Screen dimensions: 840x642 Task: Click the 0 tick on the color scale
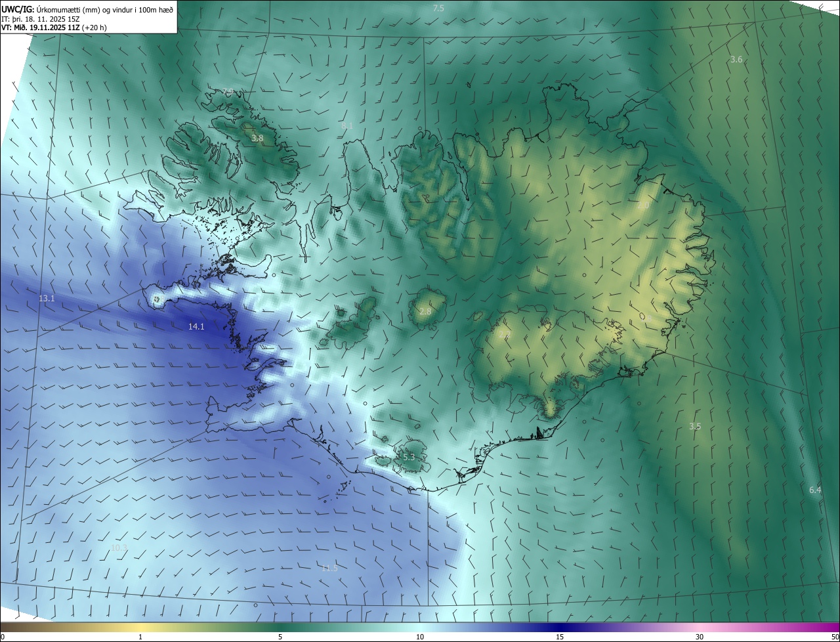click(x=3, y=637)
